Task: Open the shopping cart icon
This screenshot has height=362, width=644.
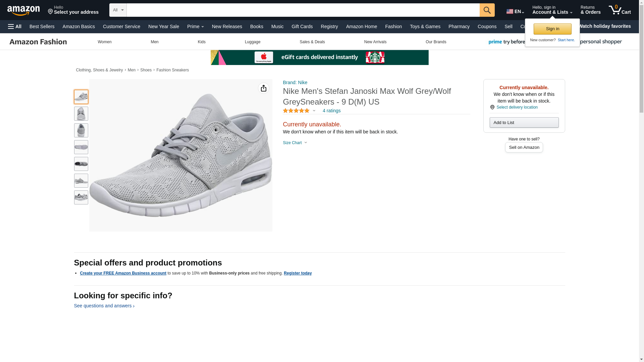Action: pos(619,10)
